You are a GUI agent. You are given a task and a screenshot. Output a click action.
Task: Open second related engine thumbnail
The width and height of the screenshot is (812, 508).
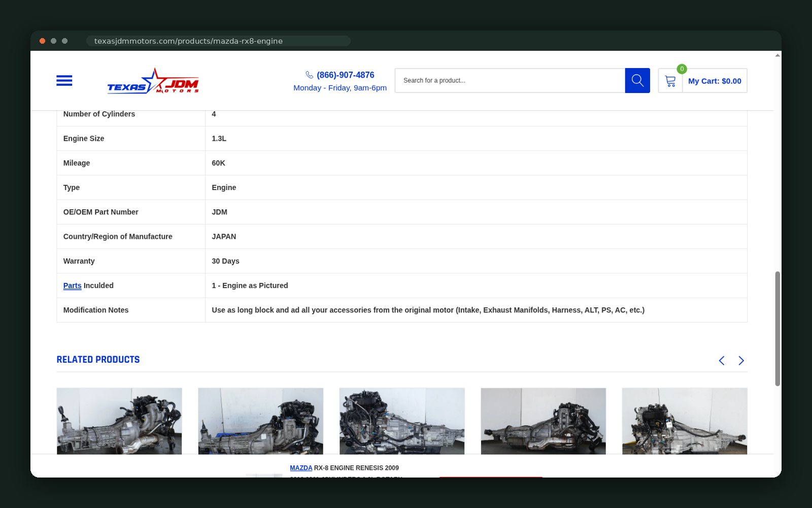pyautogui.click(x=260, y=421)
